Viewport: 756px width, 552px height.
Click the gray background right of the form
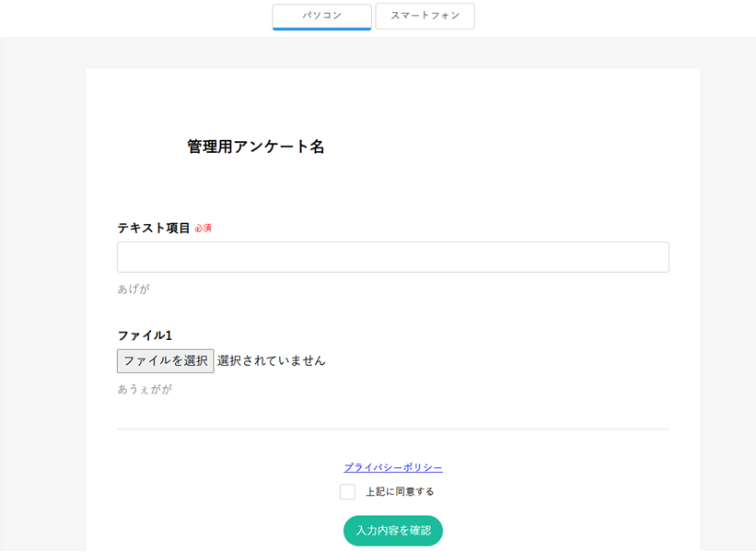[727, 276]
